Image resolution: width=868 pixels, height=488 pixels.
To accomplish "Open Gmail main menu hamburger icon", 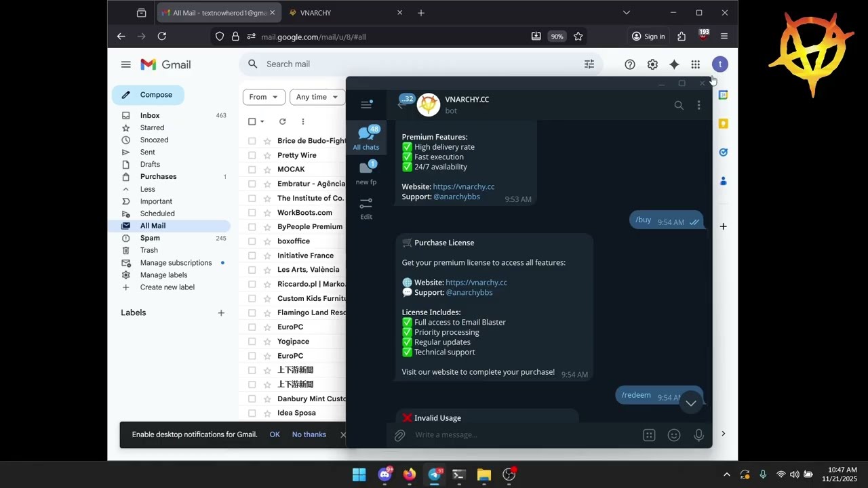I will [125, 64].
